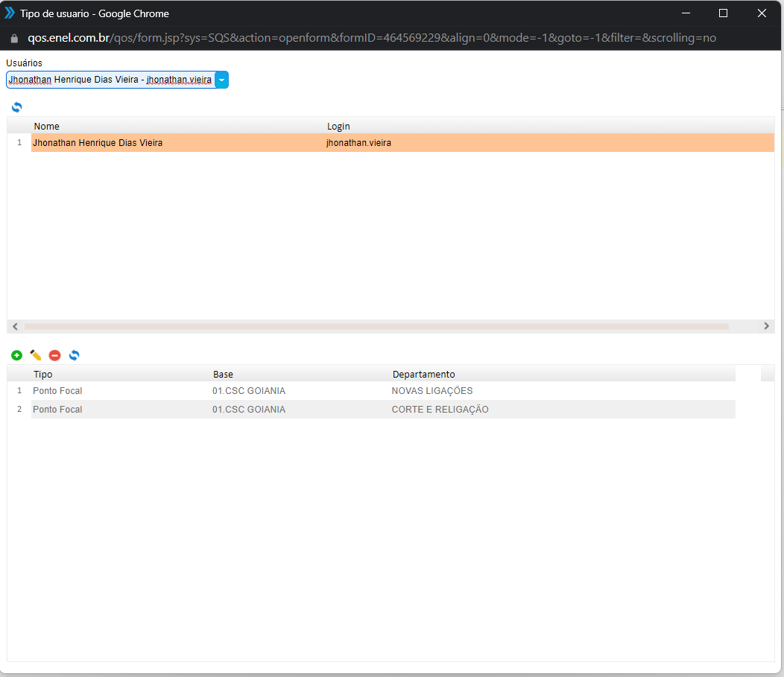Select the NOVAS LIGAÇÕES row
This screenshot has width=784, height=677.
tap(431, 391)
